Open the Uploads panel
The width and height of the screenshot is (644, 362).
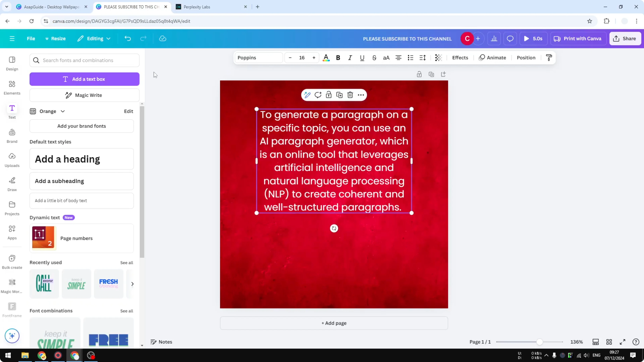pos(12,160)
